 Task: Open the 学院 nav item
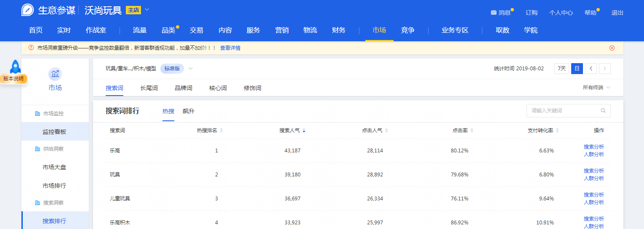coord(531,30)
